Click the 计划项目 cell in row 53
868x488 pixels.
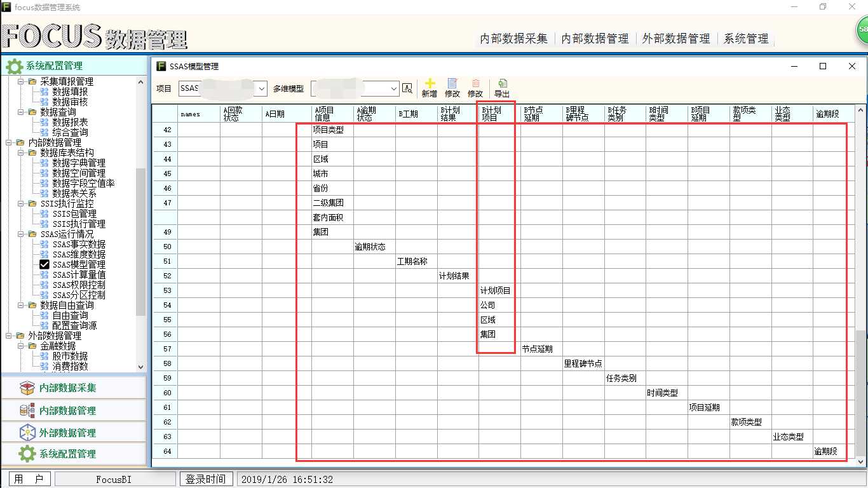click(x=499, y=290)
